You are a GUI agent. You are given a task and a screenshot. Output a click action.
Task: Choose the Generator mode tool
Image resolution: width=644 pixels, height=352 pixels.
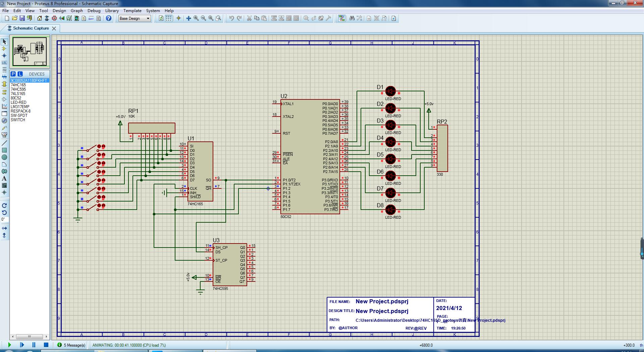click(4, 121)
